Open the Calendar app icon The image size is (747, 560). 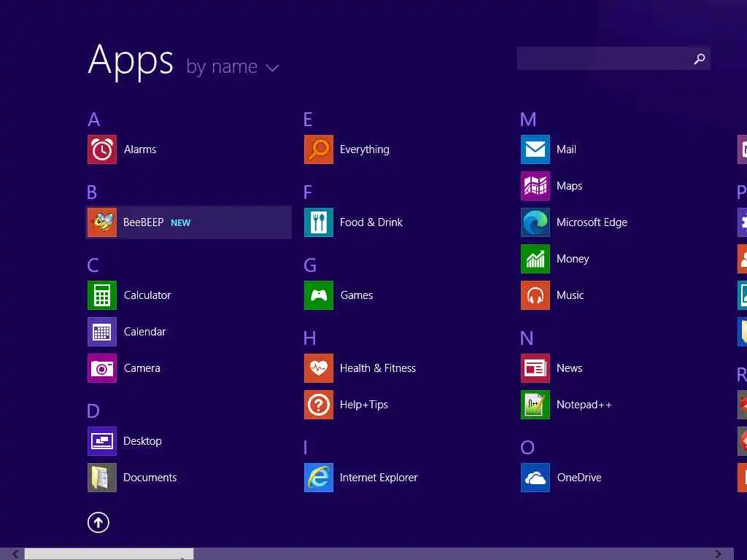102,332
